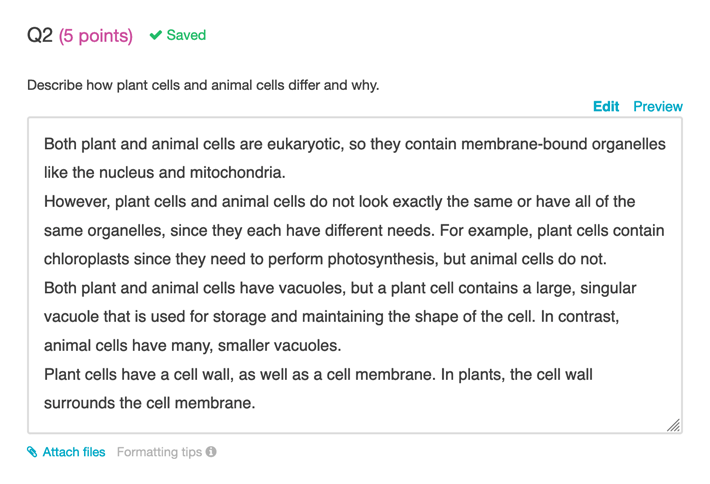The image size is (710, 484).
Task: Place cursor after 'surrounds the cell membrane.'
Action: [x=256, y=403]
